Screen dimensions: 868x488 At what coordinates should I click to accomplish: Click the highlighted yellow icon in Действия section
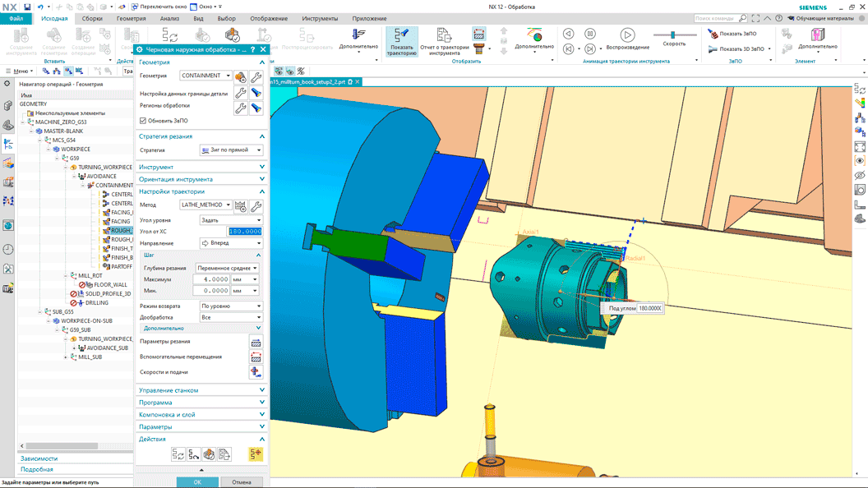tap(255, 454)
